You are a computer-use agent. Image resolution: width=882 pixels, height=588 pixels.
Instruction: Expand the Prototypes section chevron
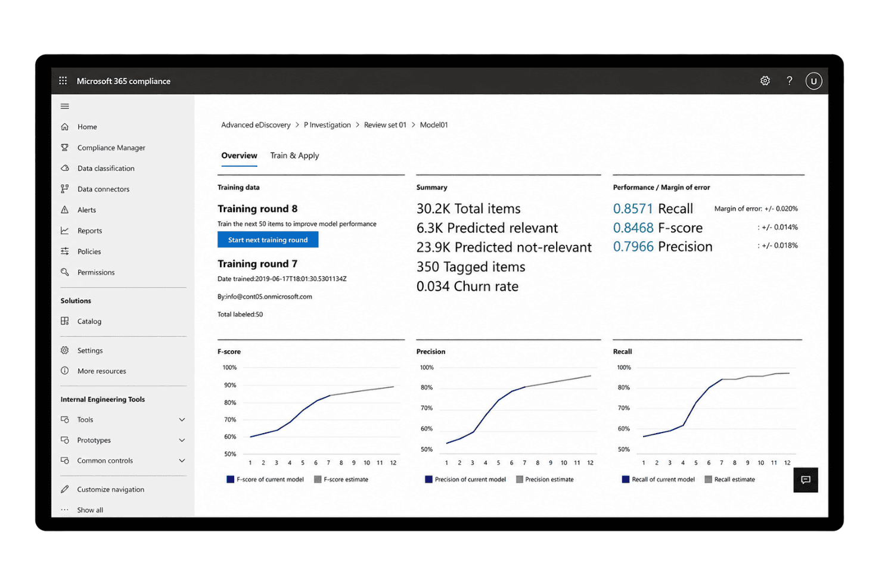182,440
